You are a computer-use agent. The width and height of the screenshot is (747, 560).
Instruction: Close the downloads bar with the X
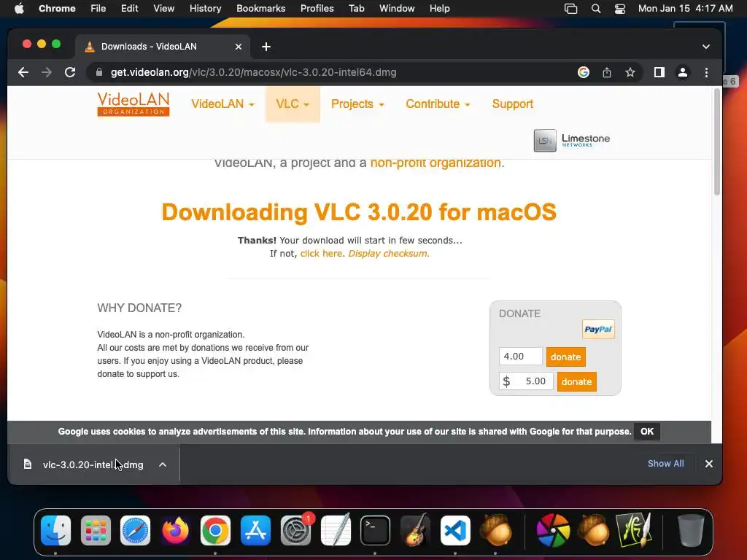pos(709,464)
